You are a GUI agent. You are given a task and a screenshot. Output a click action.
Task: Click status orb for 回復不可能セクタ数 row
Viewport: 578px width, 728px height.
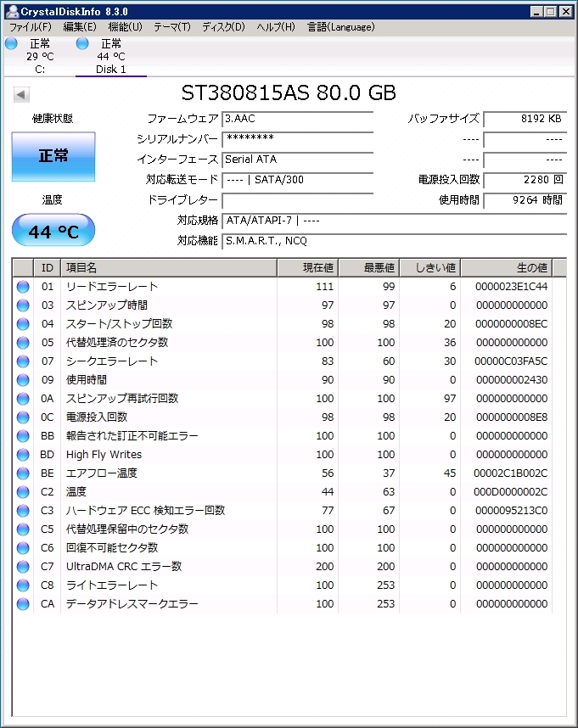coord(23,548)
